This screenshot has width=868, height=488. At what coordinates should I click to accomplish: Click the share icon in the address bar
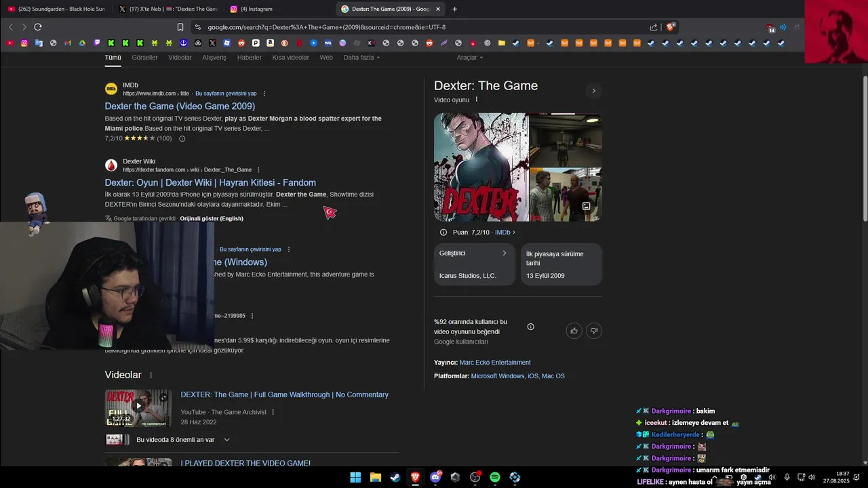click(x=654, y=27)
